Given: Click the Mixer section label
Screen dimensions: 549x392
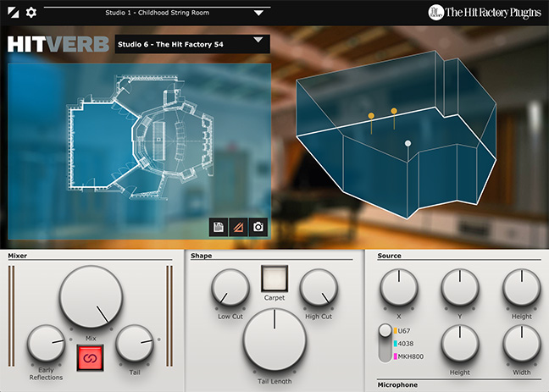Looking at the screenshot, I should click(x=18, y=256).
